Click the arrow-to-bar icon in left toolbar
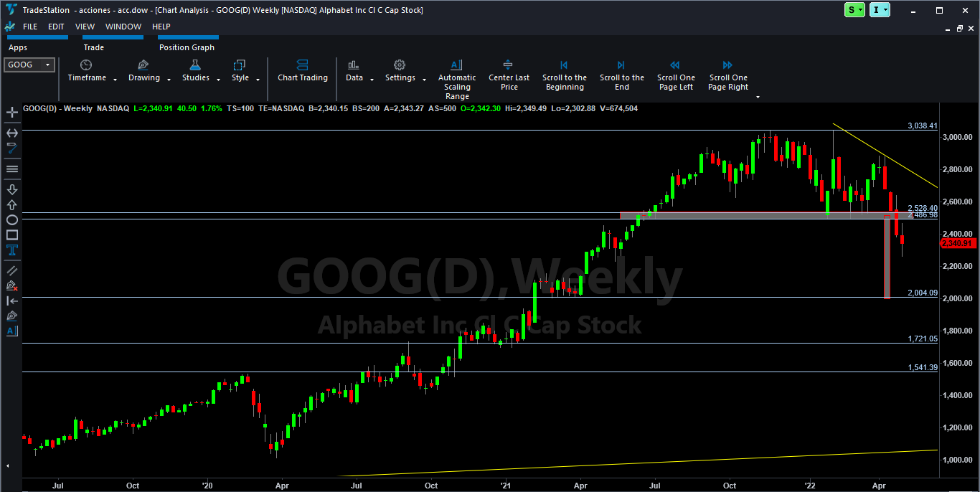The image size is (980, 492). (12, 301)
